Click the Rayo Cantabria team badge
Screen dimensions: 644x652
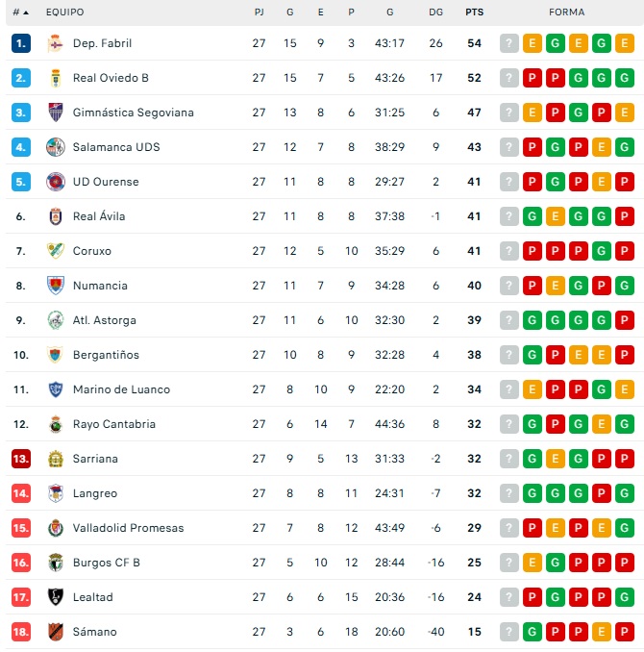(x=55, y=424)
